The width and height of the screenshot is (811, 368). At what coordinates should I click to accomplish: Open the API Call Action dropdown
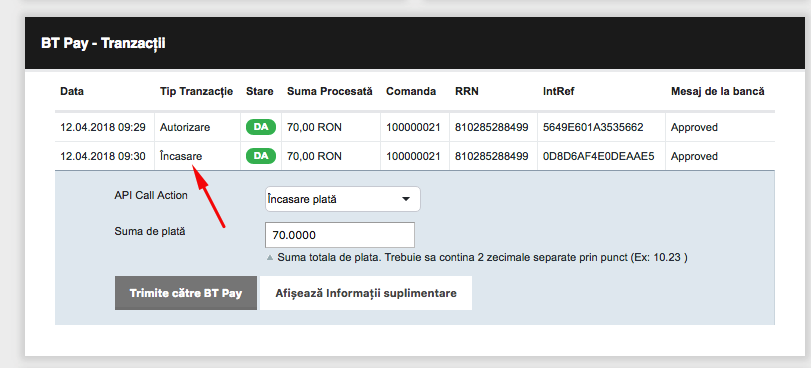342,199
